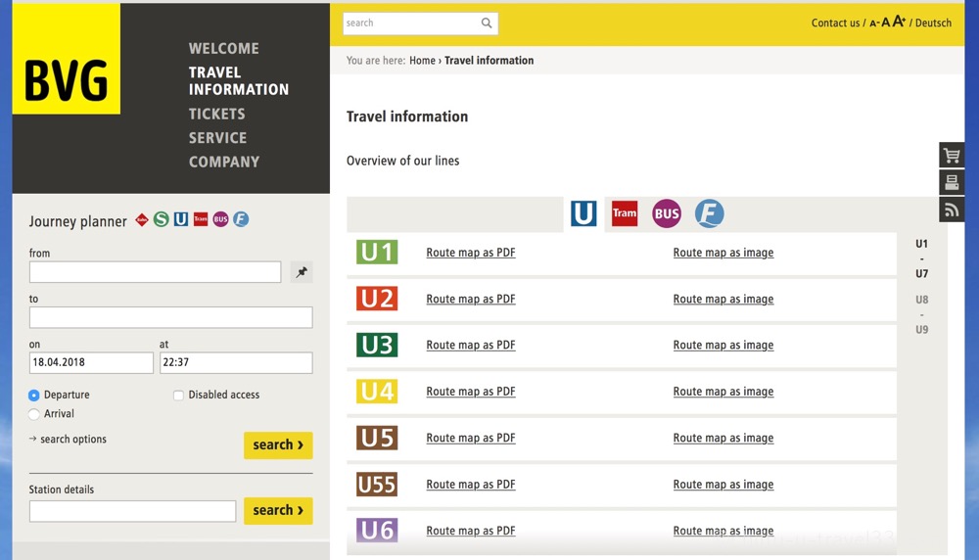
Task: Click the BVG logo
Action: (67, 59)
